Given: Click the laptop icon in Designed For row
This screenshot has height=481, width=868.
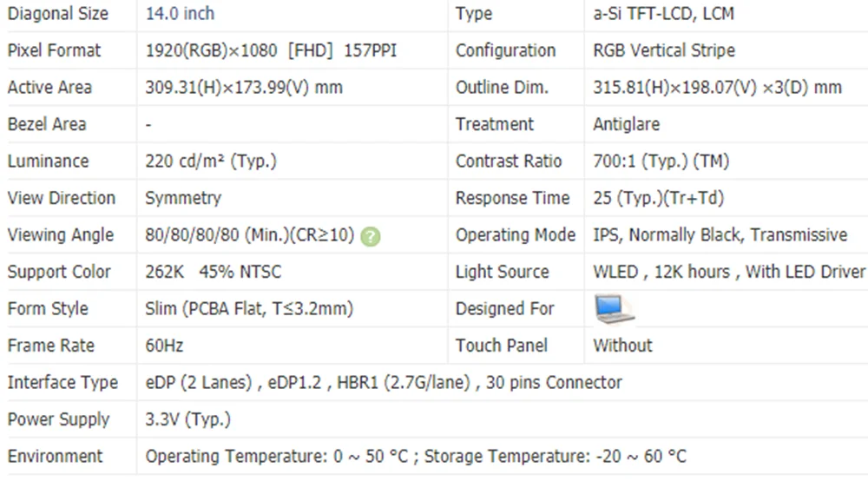Looking at the screenshot, I should (x=614, y=309).
